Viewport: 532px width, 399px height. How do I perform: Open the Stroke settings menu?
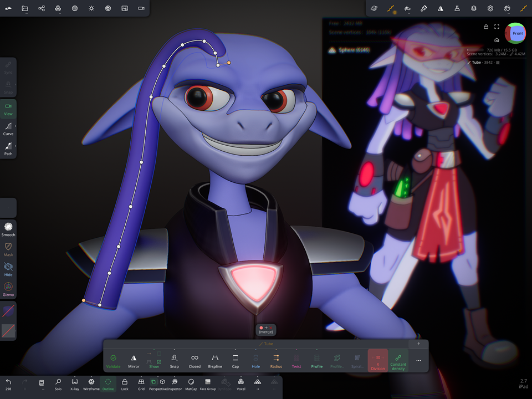pos(391,9)
